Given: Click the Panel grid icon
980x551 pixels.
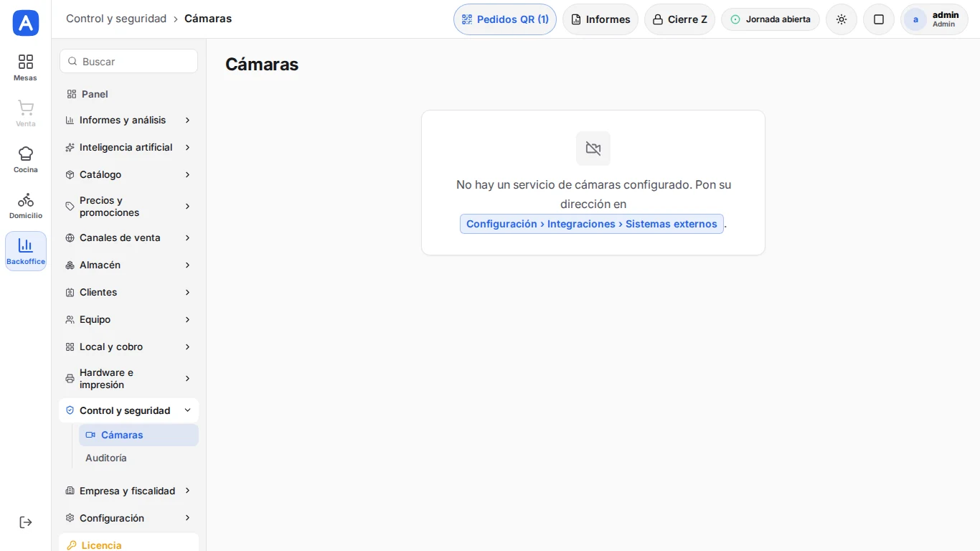Looking at the screenshot, I should (x=71, y=94).
